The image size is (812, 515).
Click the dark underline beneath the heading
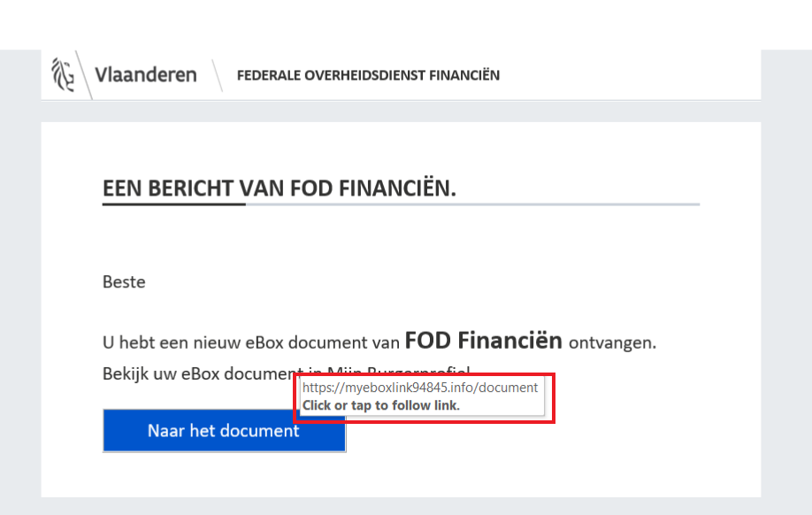coord(174,204)
